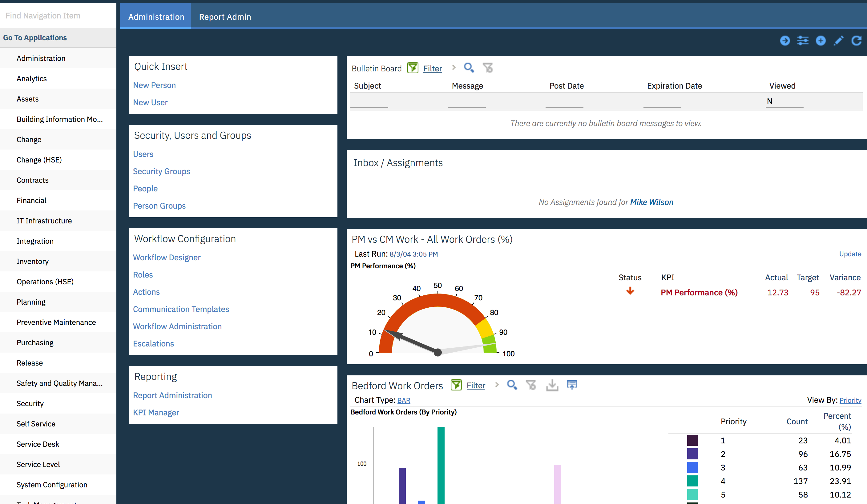867x504 pixels.
Task: Open the Workflow Administration link
Action: [x=177, y=326]
